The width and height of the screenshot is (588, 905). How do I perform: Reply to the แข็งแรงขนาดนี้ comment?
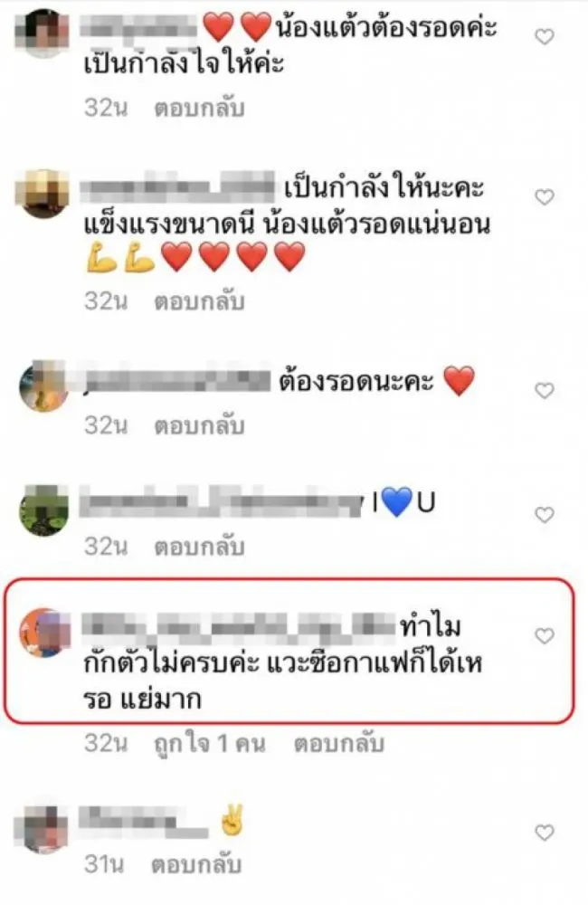pyautogui.click(x=199, y=301)
